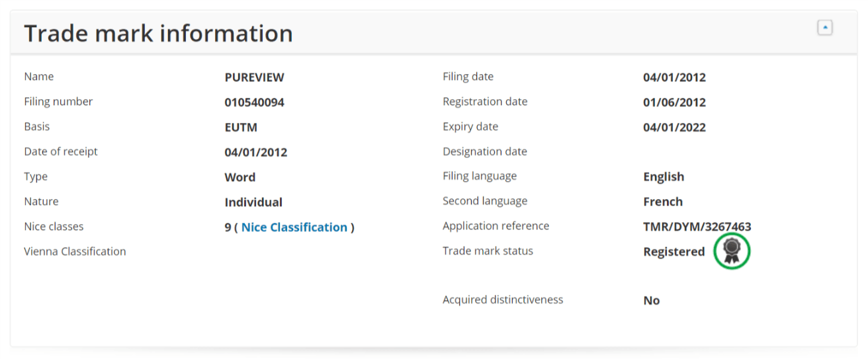Click the Nice classes label
This screenshot has height=359, width=868.
[54, 226]
